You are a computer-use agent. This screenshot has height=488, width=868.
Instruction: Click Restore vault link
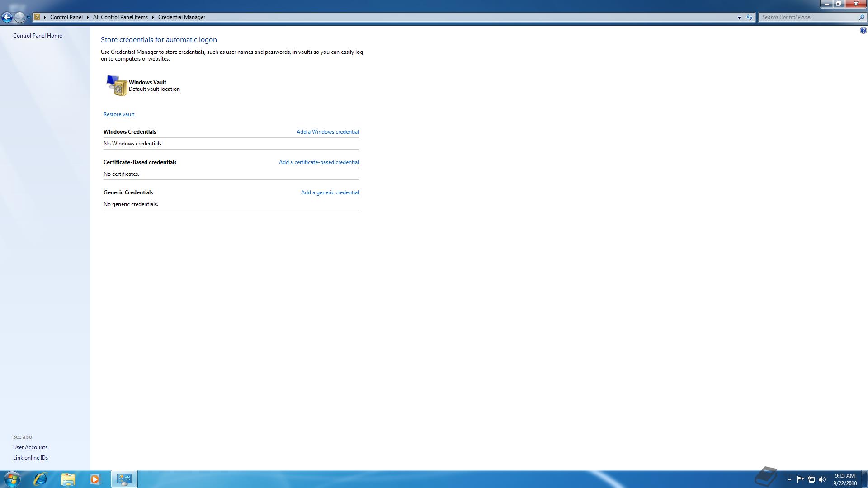[119, 114]
